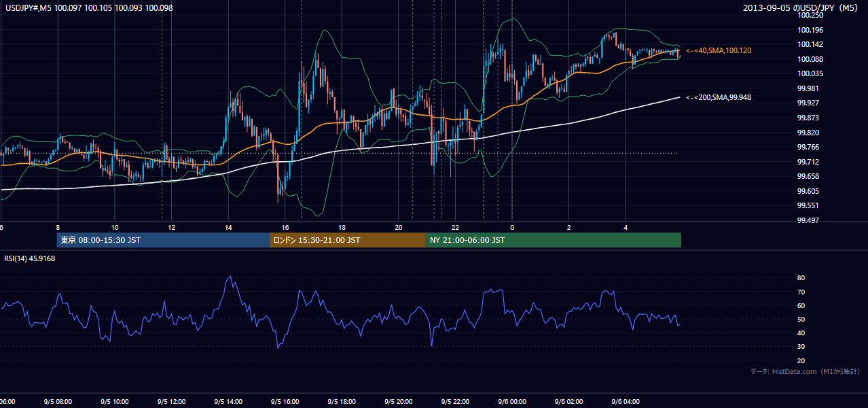Screen dimensions: 868x408
Task: Select the NY 21:00-06:00 JST session bar
Action: coord(554,240)
